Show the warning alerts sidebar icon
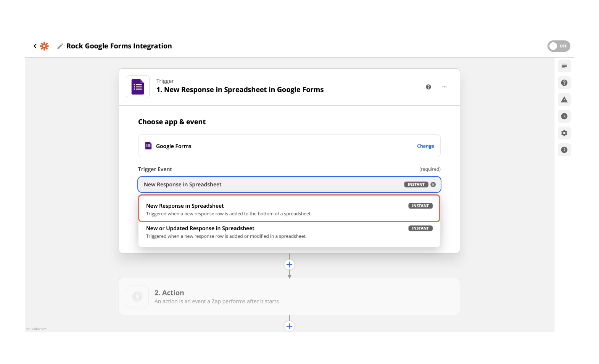This screenshot has width=599, height=364. pos(564,99)
